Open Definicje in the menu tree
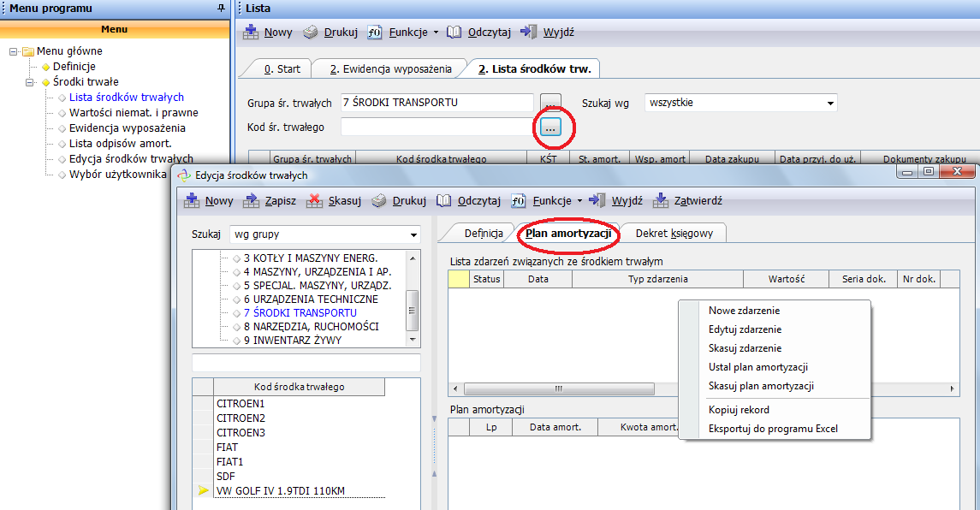Viewport: 980px width, 510px height. (x=74, y=67)
